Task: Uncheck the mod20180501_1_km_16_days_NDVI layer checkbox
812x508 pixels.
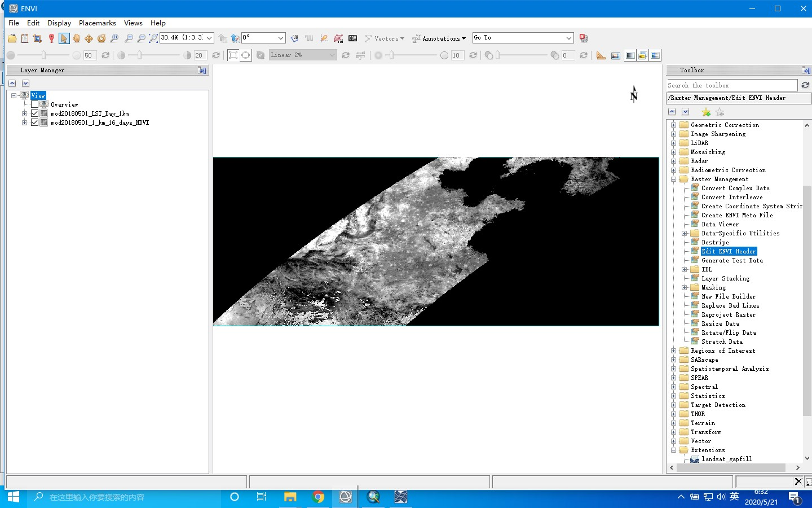Action: (35, 122)
